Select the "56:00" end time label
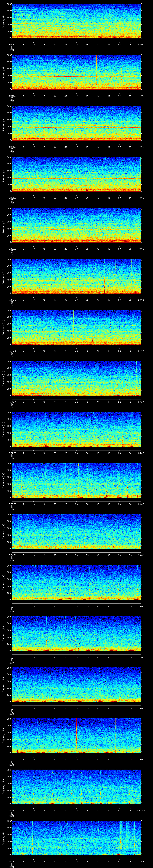 tap(141, 606)
